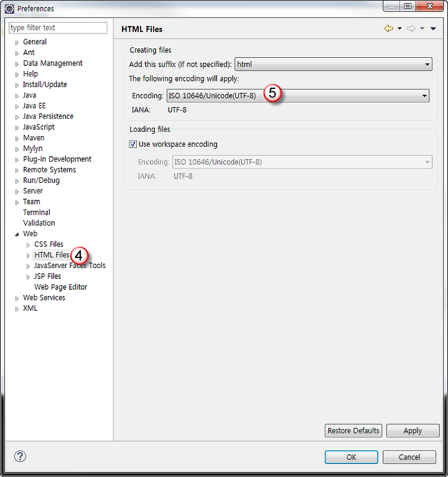Dismiss dialog with Cancel button
The image size is (448, 477).
[409, 457]
